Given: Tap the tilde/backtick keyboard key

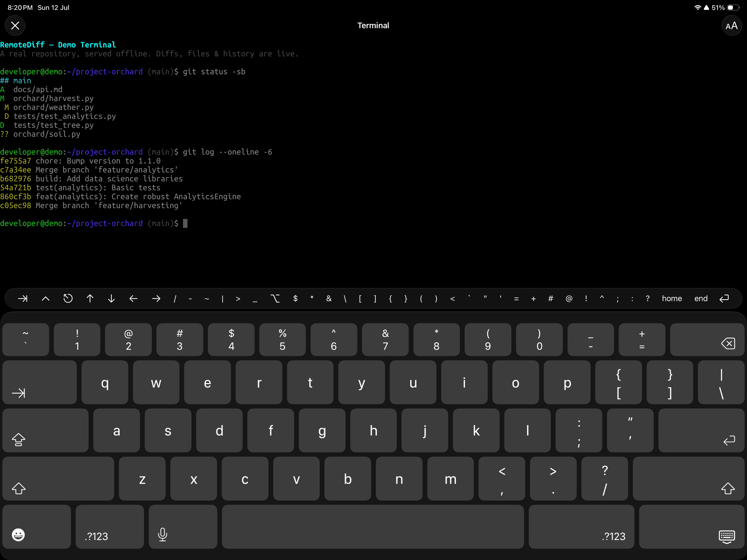Looking at the screenshot, I should pos(26,340).
